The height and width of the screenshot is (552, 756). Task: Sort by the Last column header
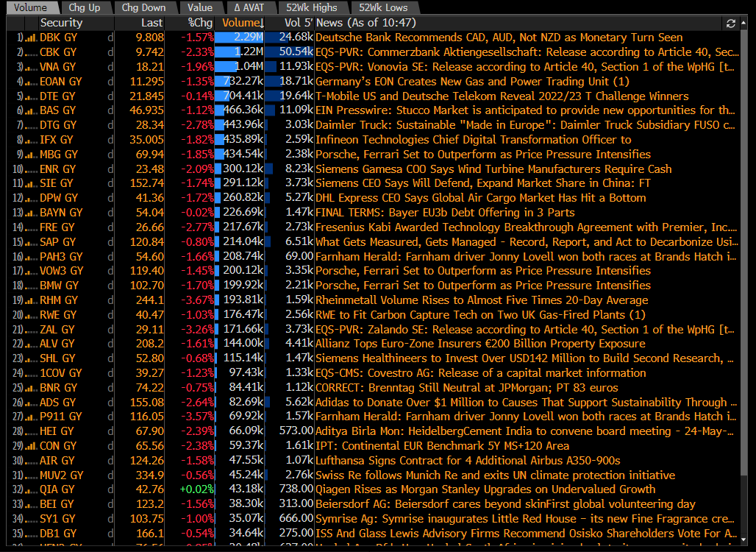[x=140, y=23]
